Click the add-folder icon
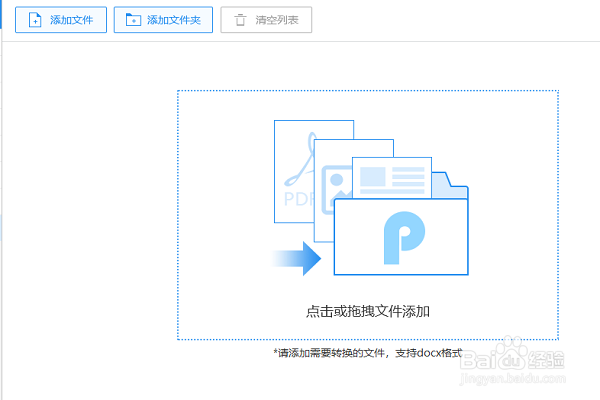 (134, 20)
